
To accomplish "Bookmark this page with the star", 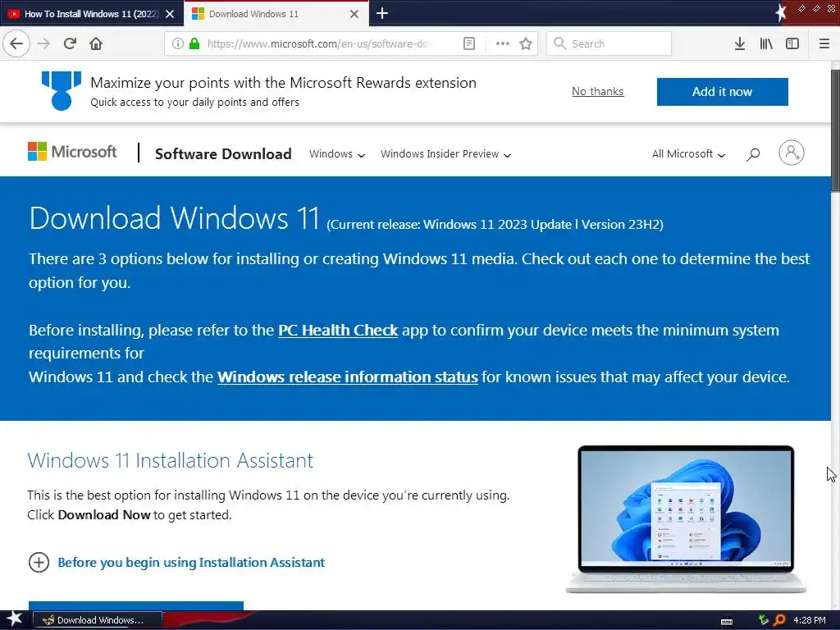I will 526,43.
